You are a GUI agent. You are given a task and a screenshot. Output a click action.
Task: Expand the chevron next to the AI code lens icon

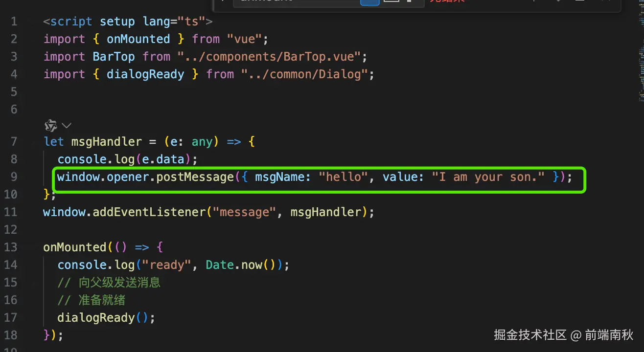67,126
